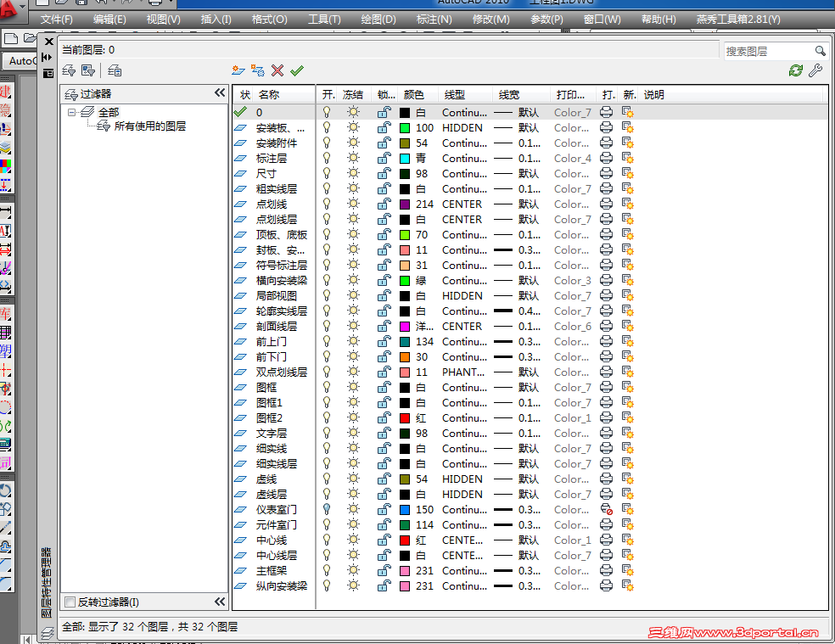This screenshot has width=835, height=644.
Task: Open linetype HIDDEN of 安装板 layer
Action: [x=462, y=128]
